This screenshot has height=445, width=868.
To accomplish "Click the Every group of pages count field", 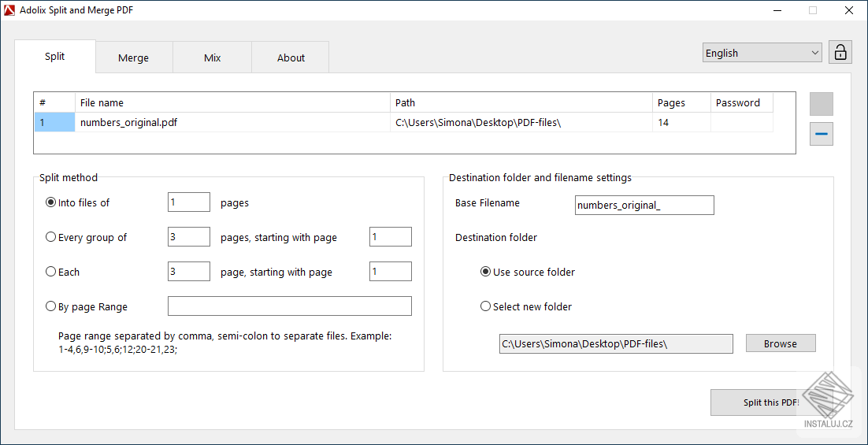I will coord(189,237).
